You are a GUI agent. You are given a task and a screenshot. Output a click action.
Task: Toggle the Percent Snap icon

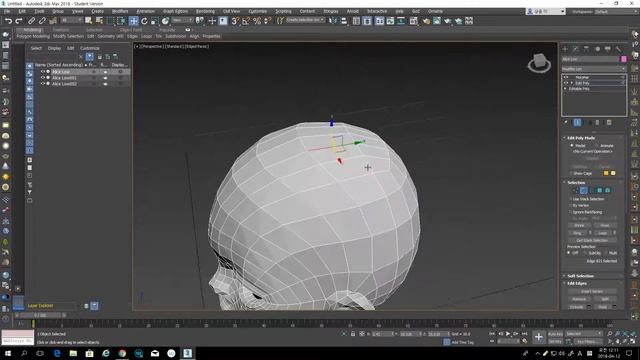pos(257,21)
